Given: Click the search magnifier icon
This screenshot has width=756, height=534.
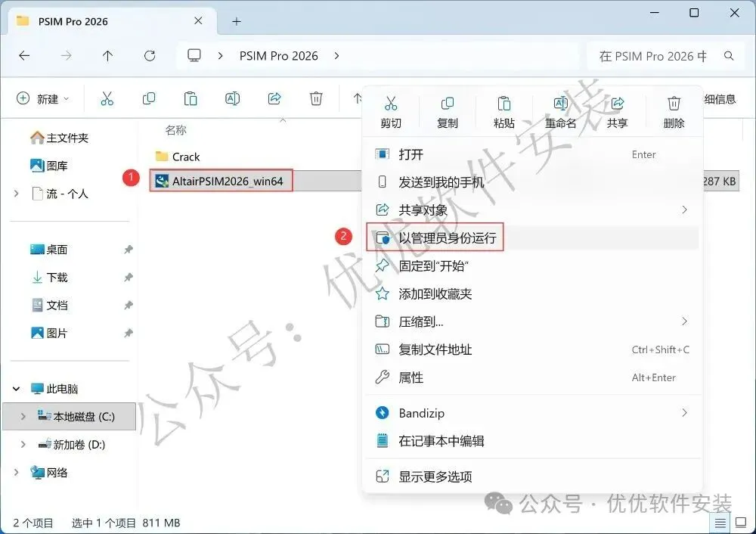Looking at the screenshot, I should coord(729,56).
